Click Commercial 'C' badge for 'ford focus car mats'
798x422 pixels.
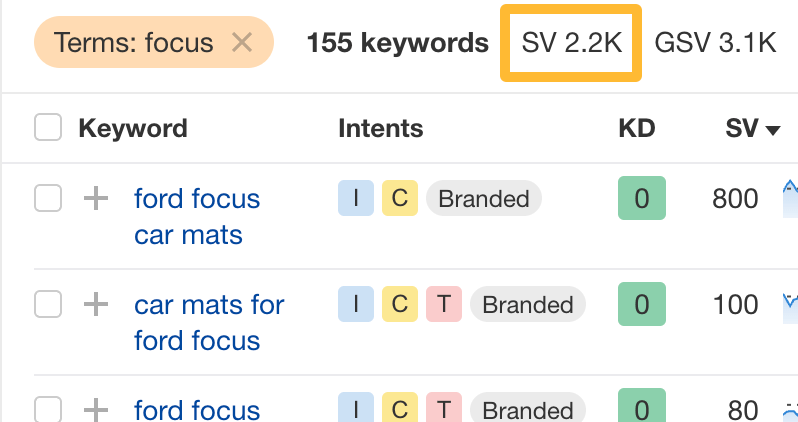[x=400, y=198]
